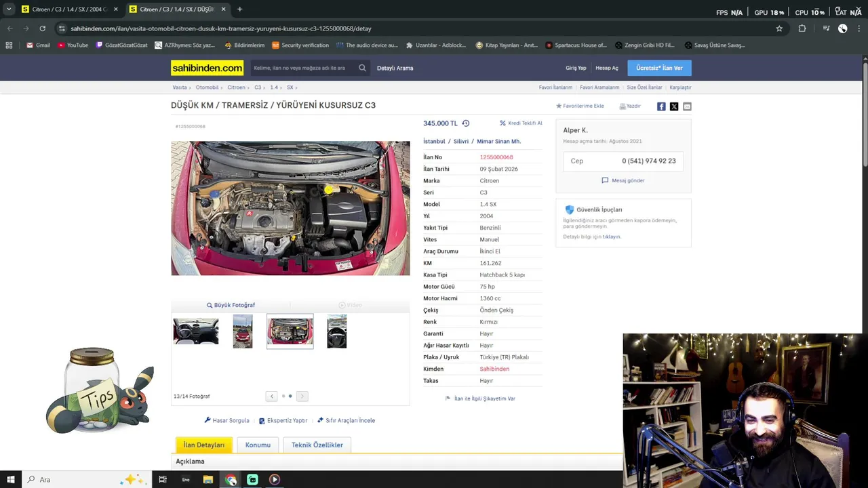The width and height of the screenshot is (868, 488).
Task: Click the Yazdır print link
Action: (x=630, y=106)
